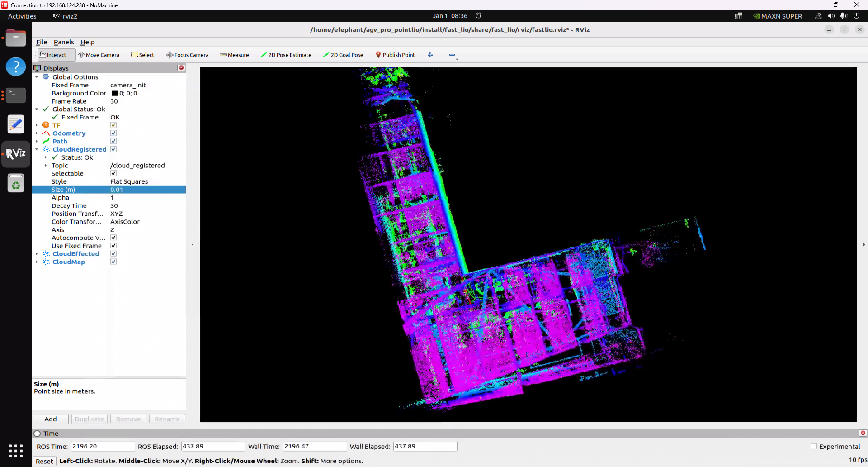Click the Wall Elapsed field
868x467 pixels.
425,446
